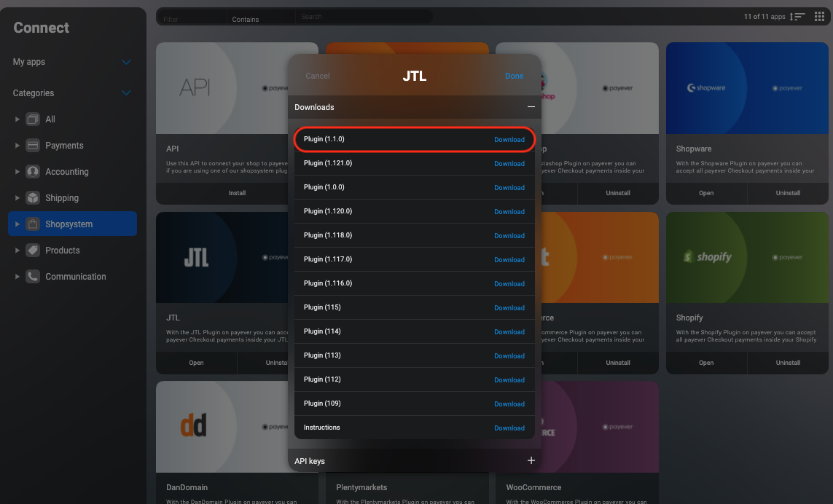Open the JTL app card
Image resolution: width=833 pixels, height=504 pixels.
196,363
